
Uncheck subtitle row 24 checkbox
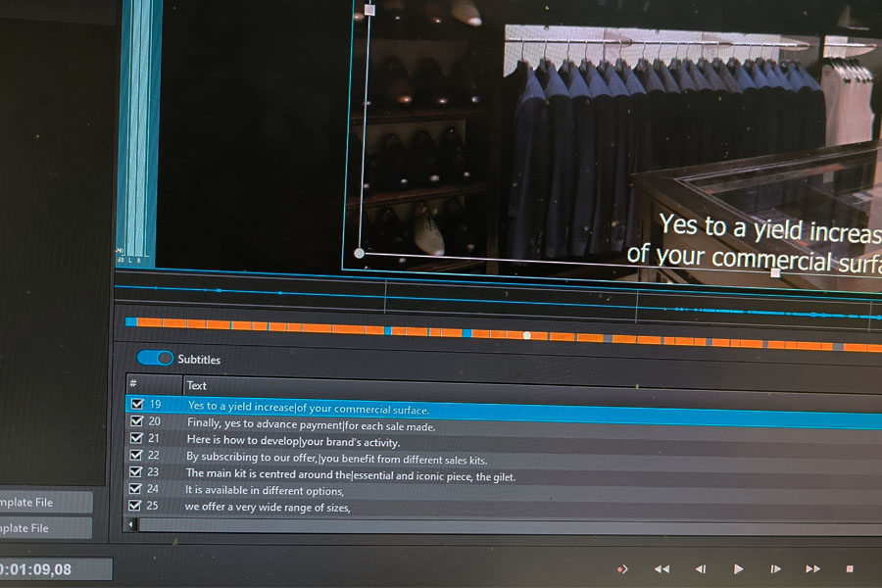[x=135, y=488]
